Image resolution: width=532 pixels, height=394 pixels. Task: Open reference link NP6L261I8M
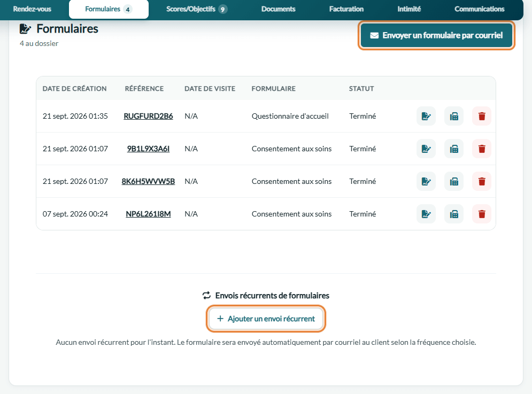148,214
